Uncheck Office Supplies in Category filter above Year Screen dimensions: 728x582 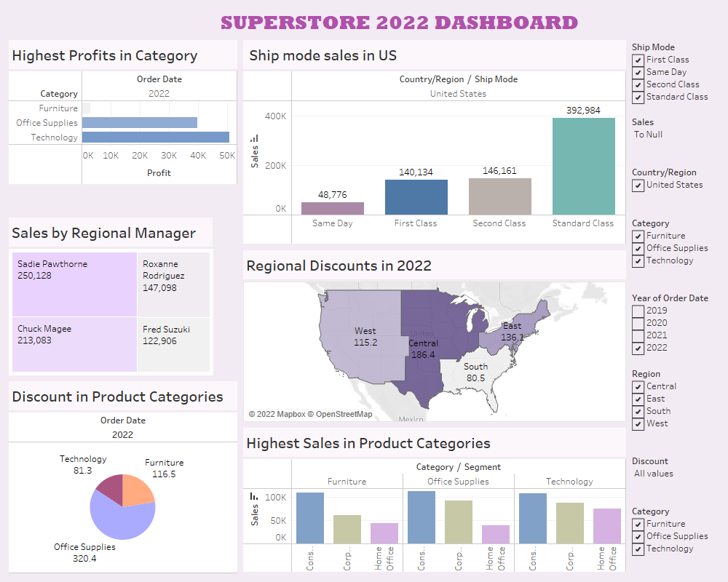638,249
